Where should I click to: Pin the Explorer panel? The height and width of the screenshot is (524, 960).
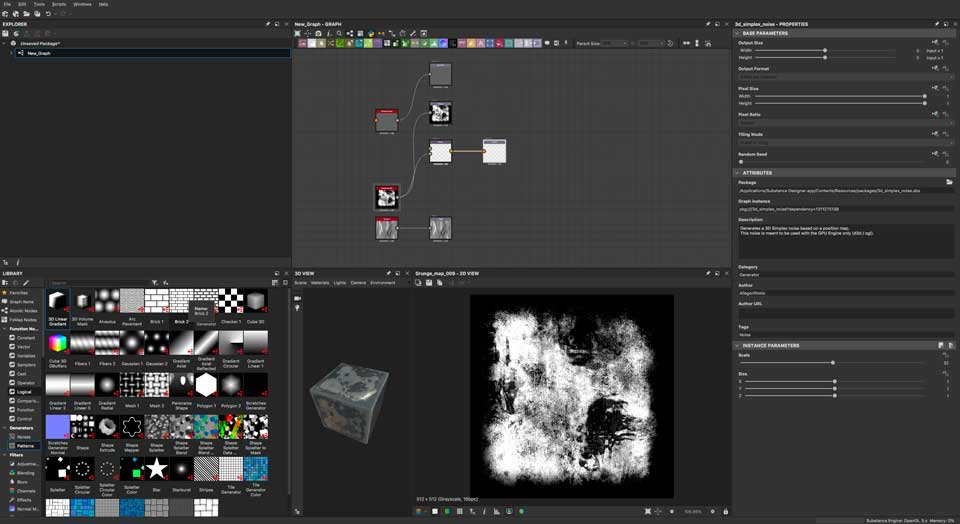click(x=268, y=24)
